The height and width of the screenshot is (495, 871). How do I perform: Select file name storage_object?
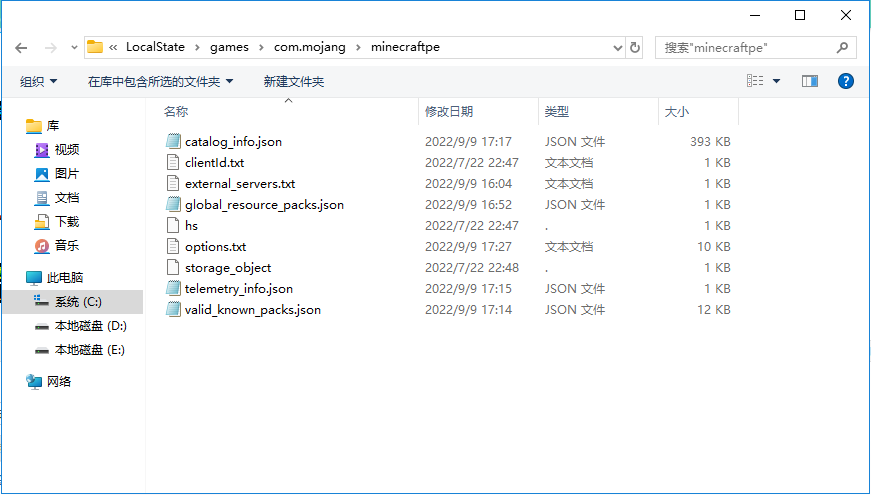[228, 268]
